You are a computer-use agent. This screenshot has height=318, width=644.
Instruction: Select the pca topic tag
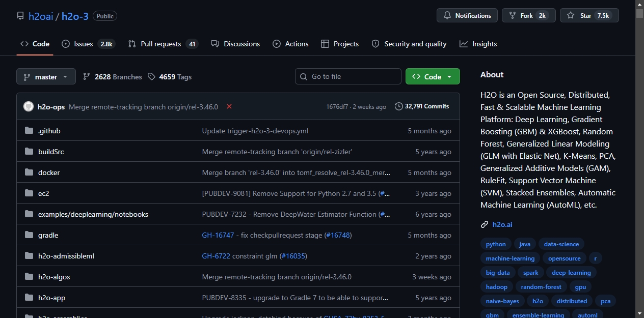(605, 301)
